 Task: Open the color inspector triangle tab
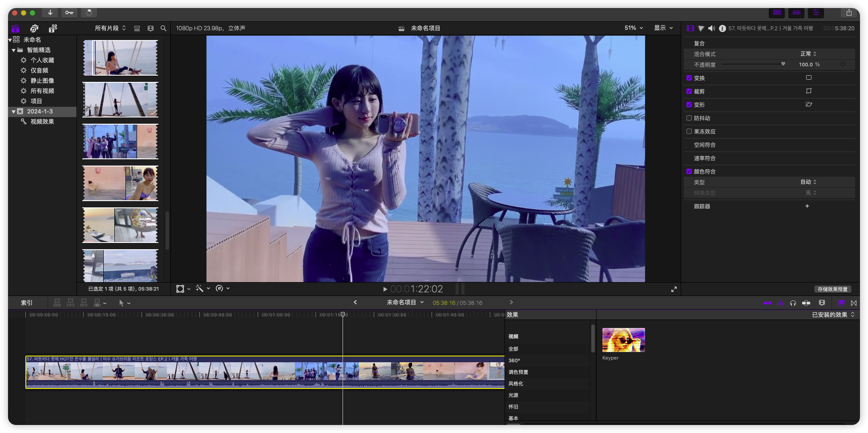(x=701, y=28)
